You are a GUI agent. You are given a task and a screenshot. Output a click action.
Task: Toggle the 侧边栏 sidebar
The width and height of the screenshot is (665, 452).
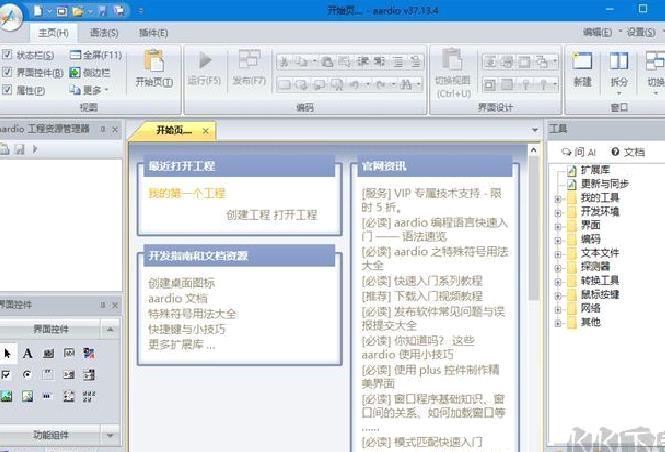pos(89,73)
